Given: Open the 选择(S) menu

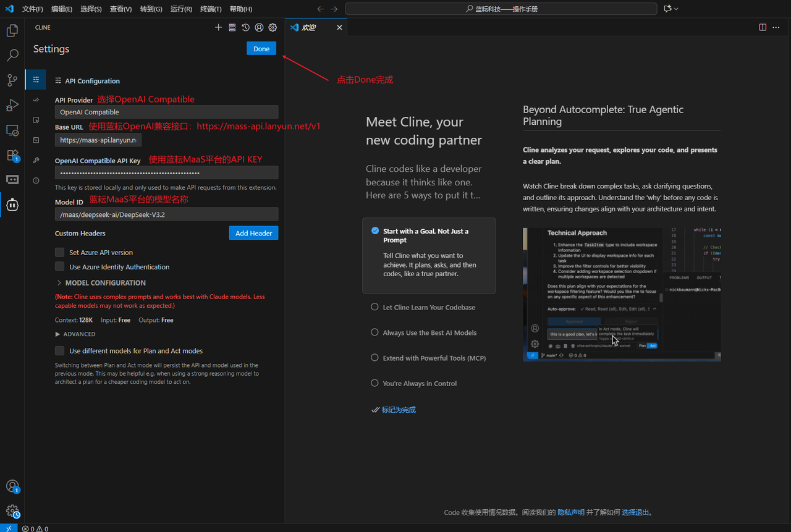Looking at the screenshot, I should click(91, 9).
